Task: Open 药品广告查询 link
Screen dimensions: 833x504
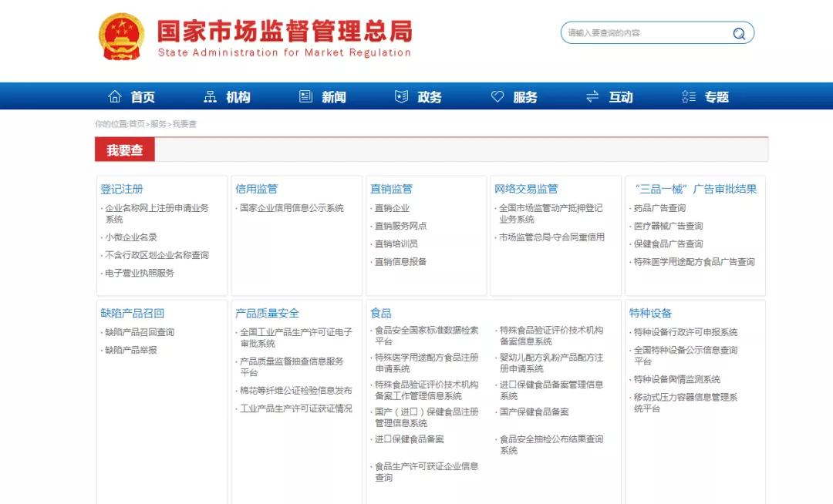Action: [659, 209]
